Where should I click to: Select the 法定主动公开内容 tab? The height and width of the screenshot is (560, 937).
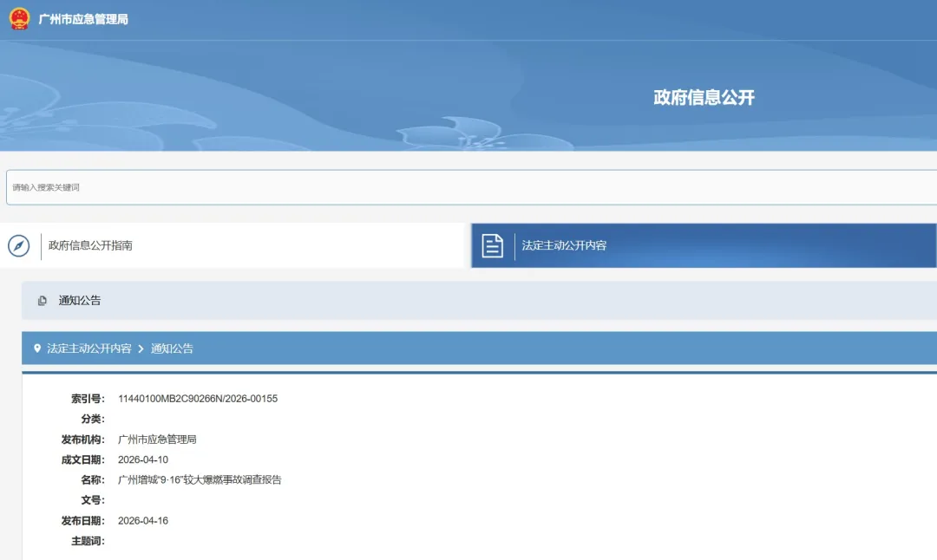(564, 246)
